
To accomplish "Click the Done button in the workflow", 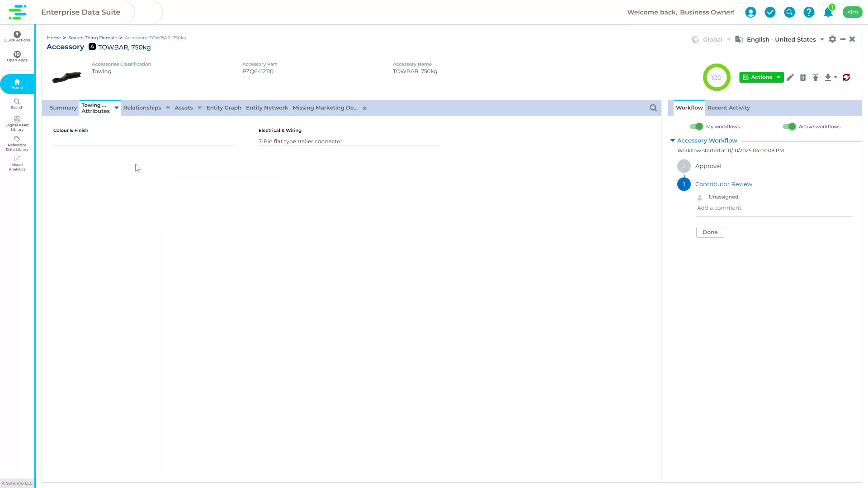I will (x=710, y=232).
